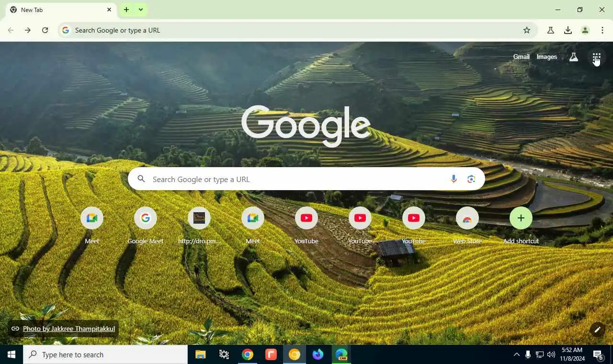Open Windows Settings gear in the taskbar
Screen dimensions: 613x364
[224, 354]
